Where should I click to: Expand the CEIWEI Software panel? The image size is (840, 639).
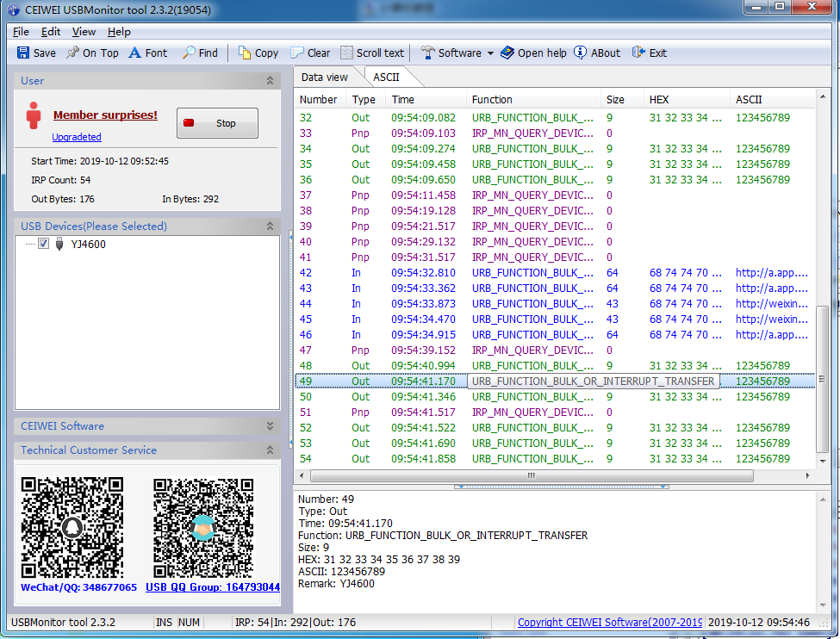pyautogui.click(x=270, y=425)
